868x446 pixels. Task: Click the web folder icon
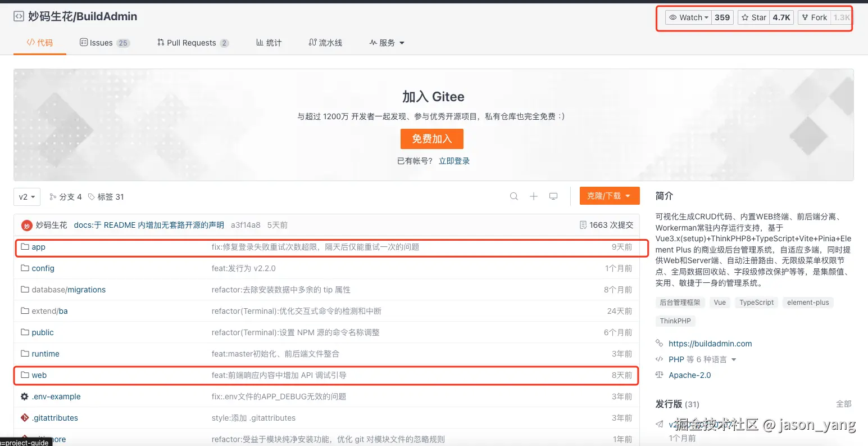coord(25,375)
